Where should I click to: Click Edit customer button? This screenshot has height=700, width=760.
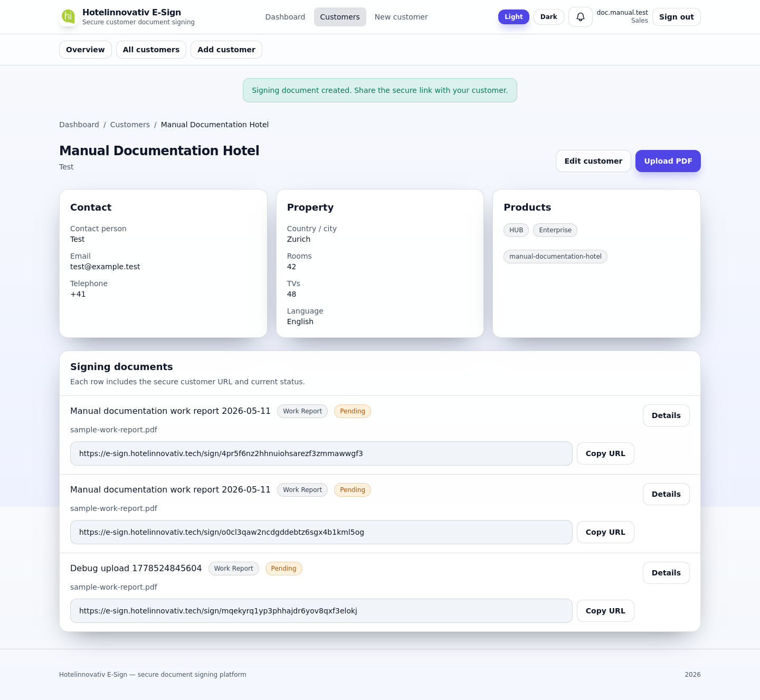tap(593, 161)
